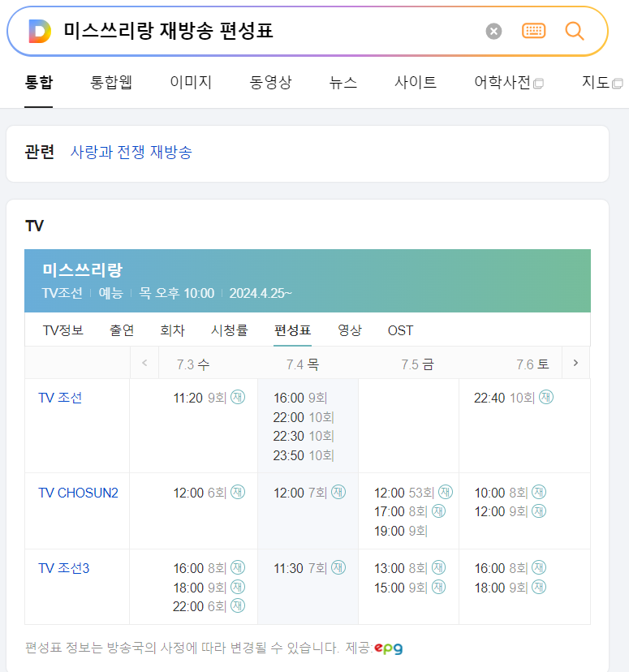Image resolution: width=629 pixels, height=672 pixels.
Task: Click the 22:40 10회 Saturday entry
Action: coord(504,398)
